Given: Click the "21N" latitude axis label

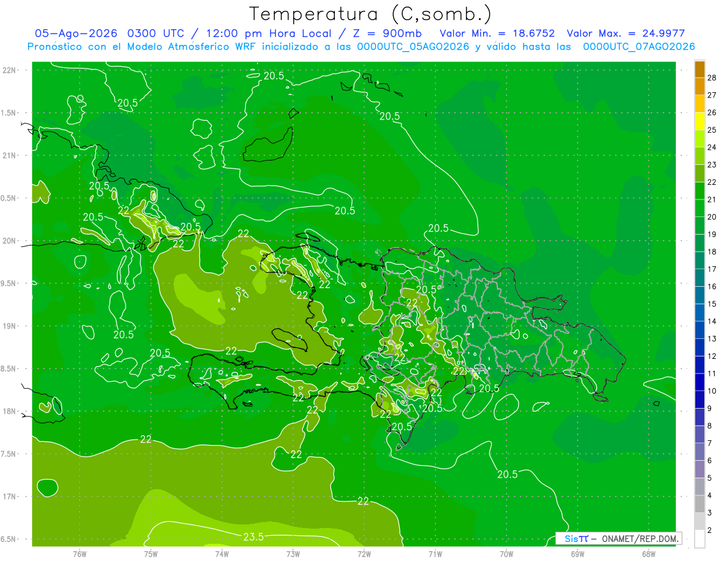Looking at the screenshot, I should tap(10, 155).
